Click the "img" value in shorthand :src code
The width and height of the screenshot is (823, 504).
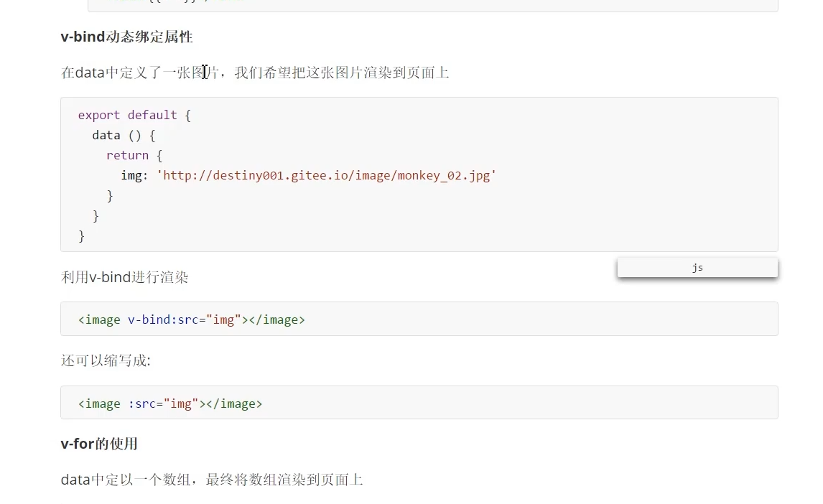(x=181, y=403)
